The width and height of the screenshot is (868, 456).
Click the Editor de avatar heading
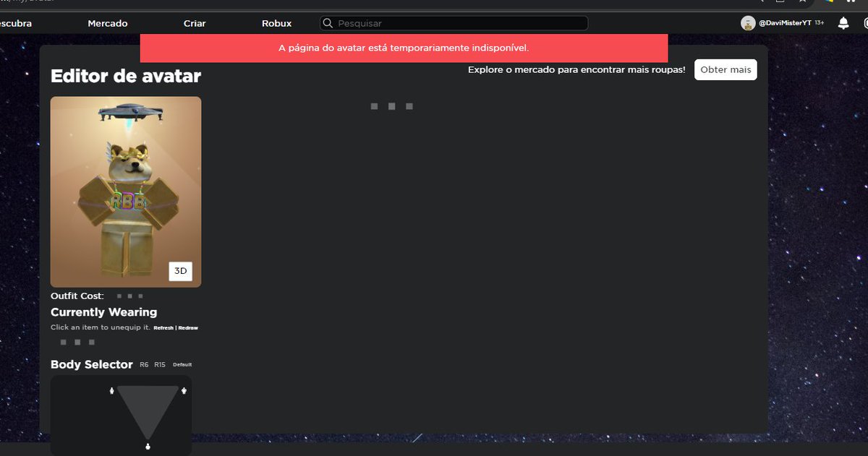pyautogui.click(x=126, y=76)
